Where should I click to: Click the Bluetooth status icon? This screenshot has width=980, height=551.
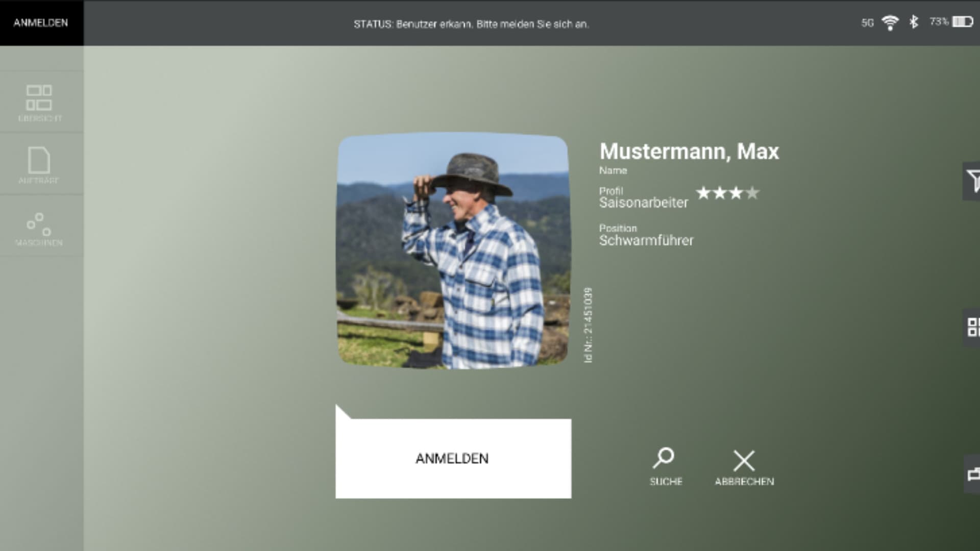(x=914, y=22)
